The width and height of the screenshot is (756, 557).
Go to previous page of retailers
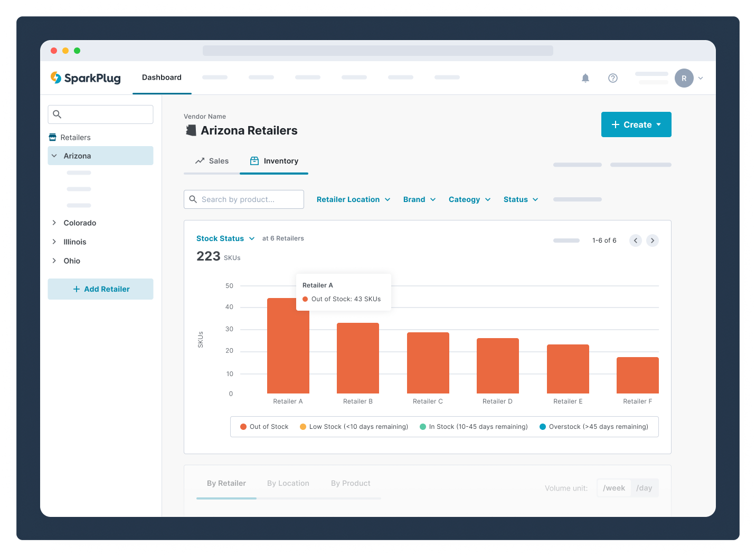pyautogui.click(x=636, y=241)
